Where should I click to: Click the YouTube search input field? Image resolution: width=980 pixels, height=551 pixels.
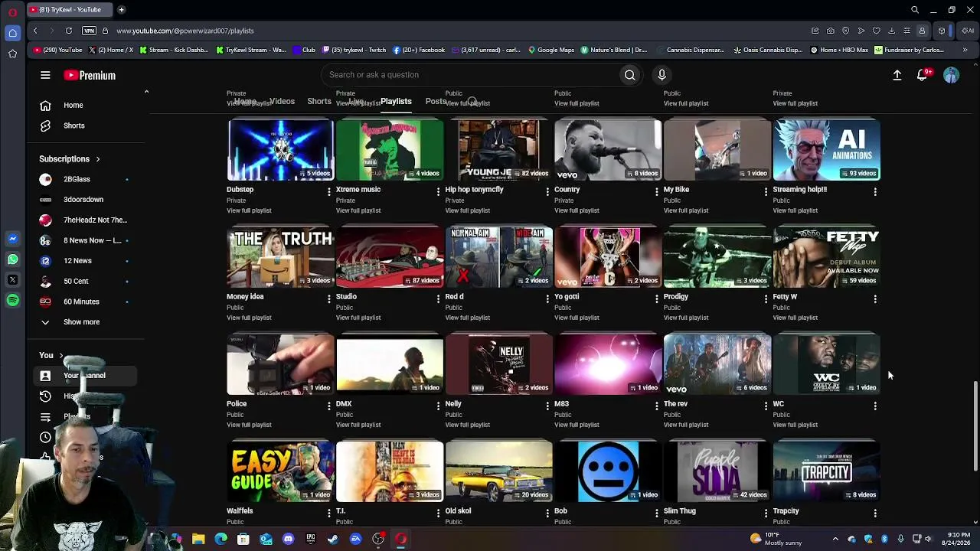click(x=470, y=75)
